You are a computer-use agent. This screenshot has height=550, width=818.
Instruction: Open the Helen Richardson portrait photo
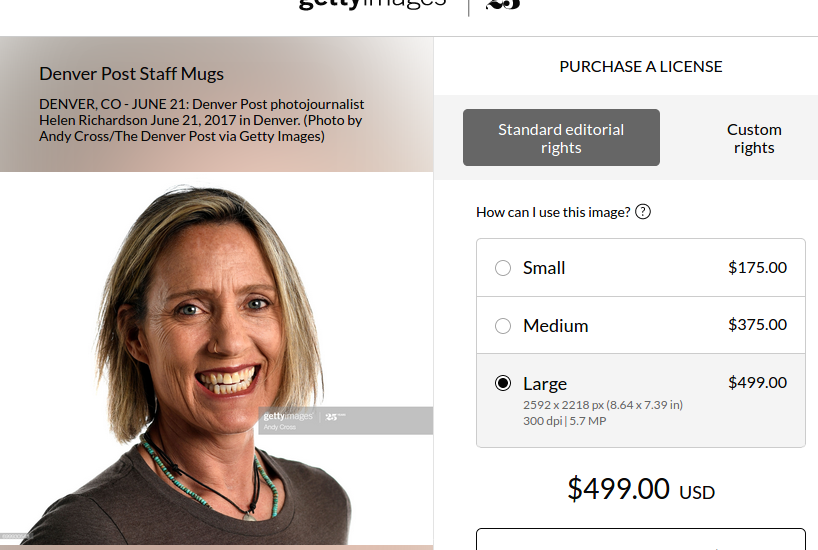[216, 360]
